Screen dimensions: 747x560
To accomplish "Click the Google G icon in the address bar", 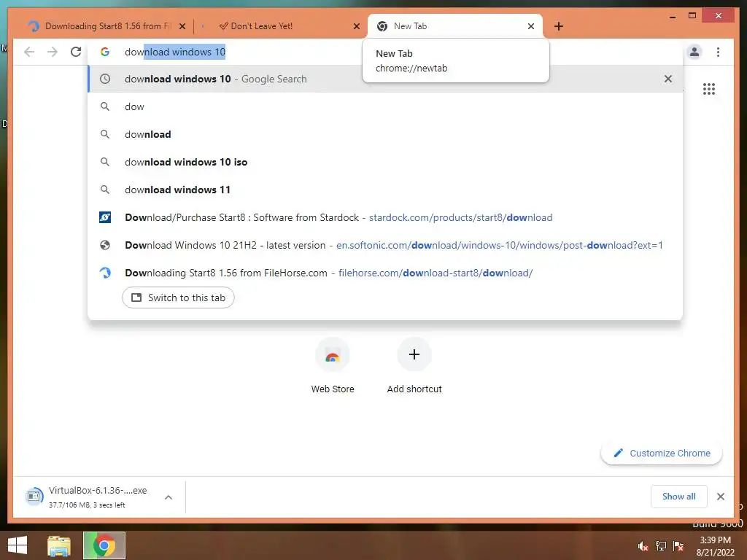I will pyautogui.click(x=105, y=52).
